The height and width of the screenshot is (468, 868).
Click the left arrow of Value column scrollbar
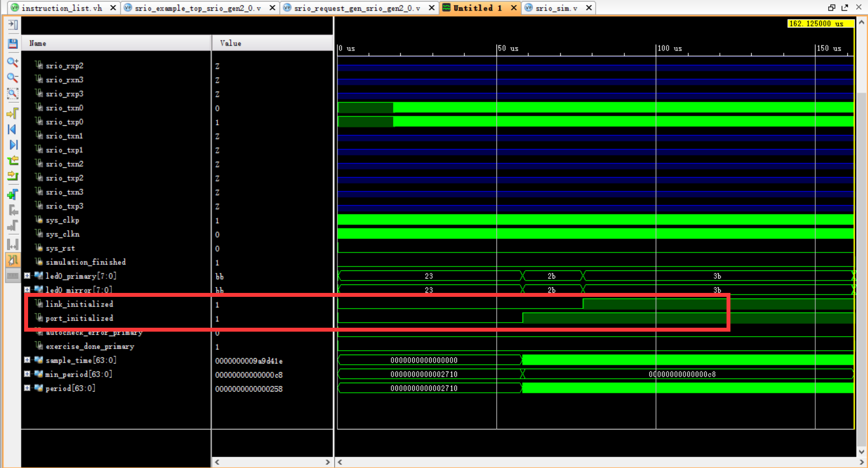pos(217,462)
